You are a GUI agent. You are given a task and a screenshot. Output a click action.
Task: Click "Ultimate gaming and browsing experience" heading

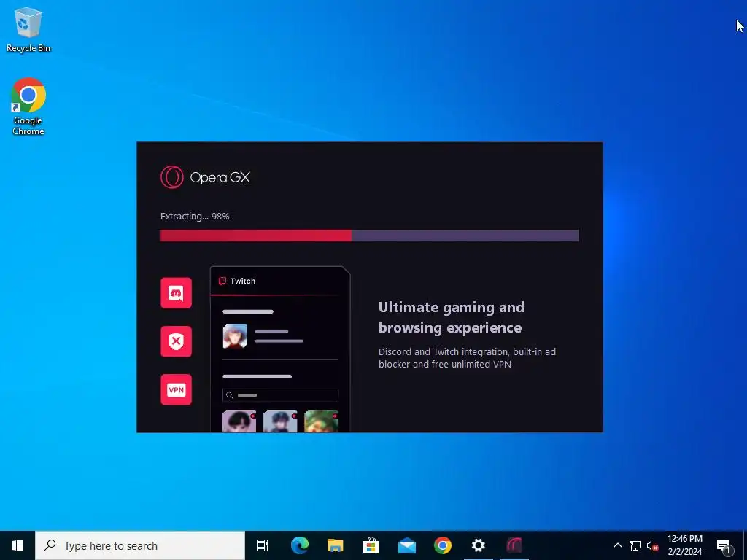451,317
